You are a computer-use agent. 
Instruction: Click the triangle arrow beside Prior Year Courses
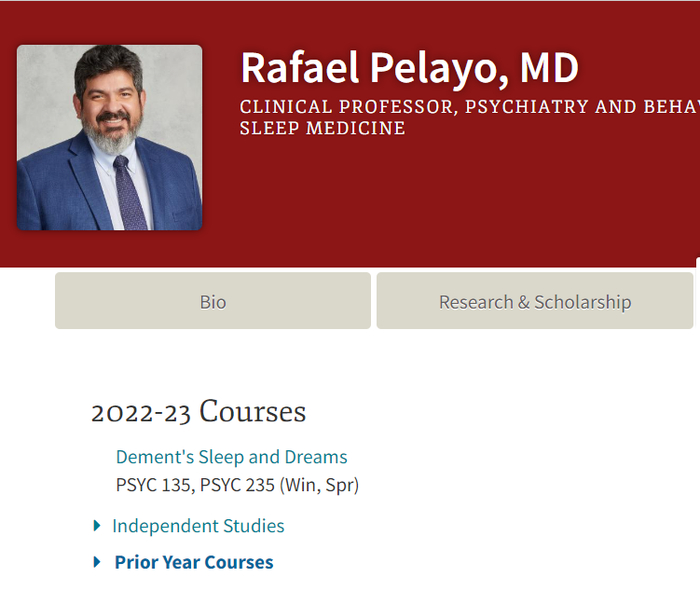coord(97,562)
